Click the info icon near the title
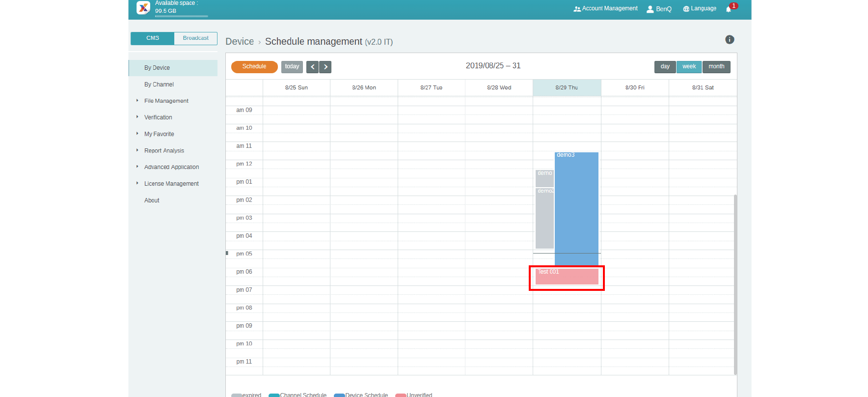 (x=730, y=40)
